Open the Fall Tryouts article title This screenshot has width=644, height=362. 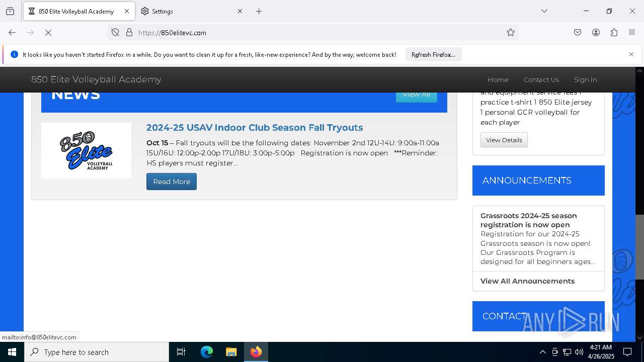[255, 128]
